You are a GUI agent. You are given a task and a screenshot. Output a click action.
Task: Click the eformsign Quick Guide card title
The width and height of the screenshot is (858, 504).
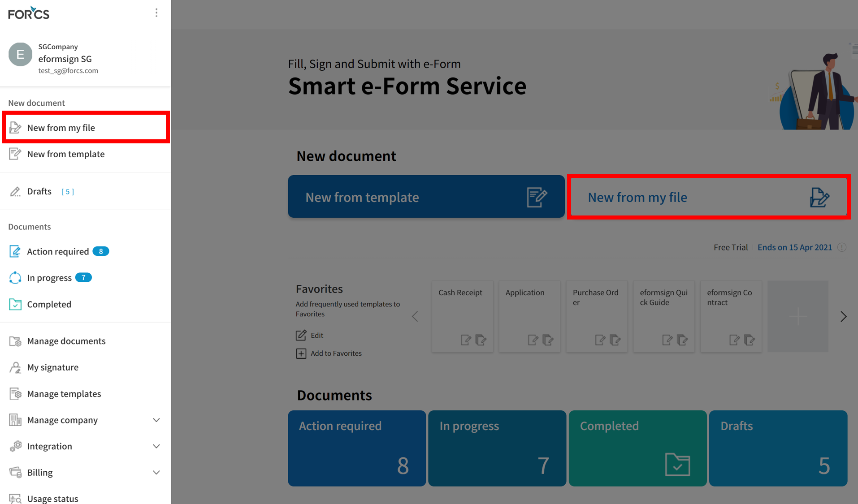pyautogui.click(x=664, y=297)
